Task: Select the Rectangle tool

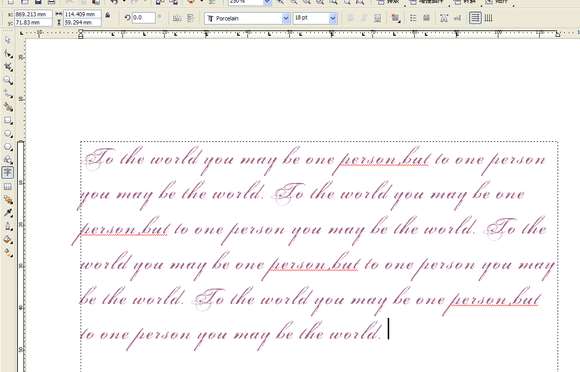Action: pos(8,120)
